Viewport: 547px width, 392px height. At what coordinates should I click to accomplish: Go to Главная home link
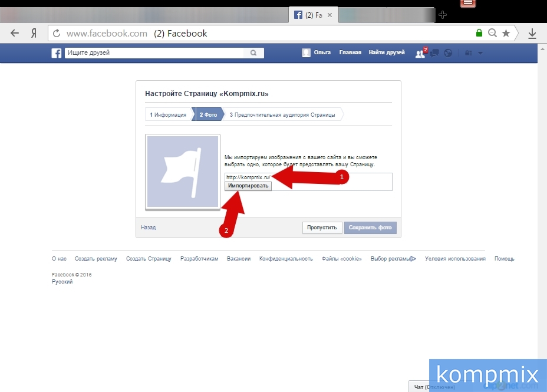tap(350, 52)
